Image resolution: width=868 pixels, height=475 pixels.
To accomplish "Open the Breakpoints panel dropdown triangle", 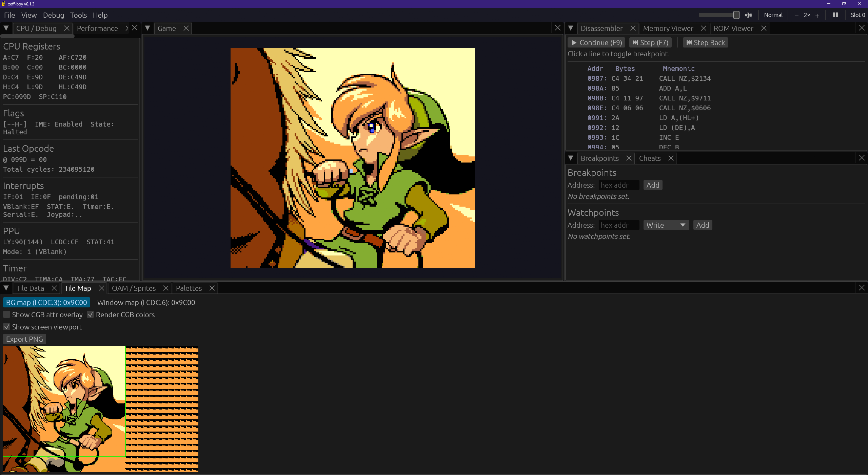I will tap(571, 158).
